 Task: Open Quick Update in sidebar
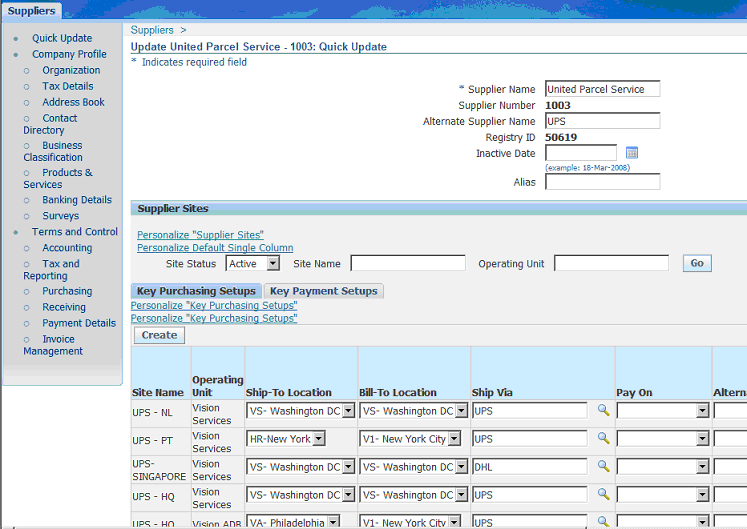coord(62,38)
